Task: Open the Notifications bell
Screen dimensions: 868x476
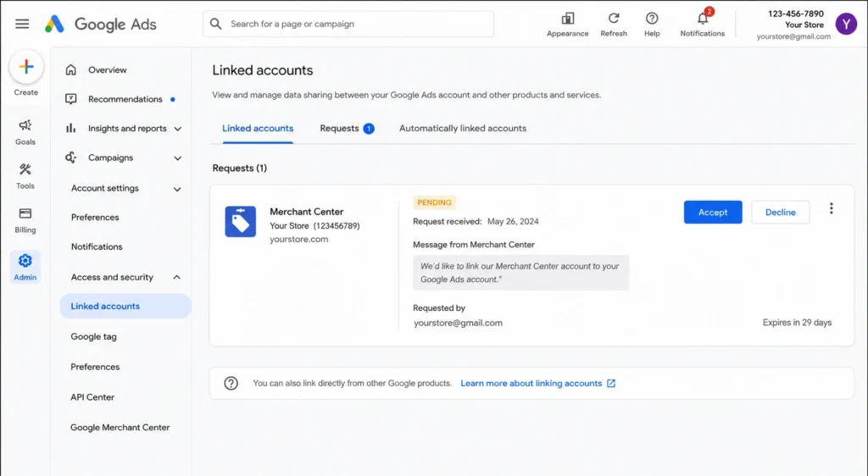Action: click(703, 19)
